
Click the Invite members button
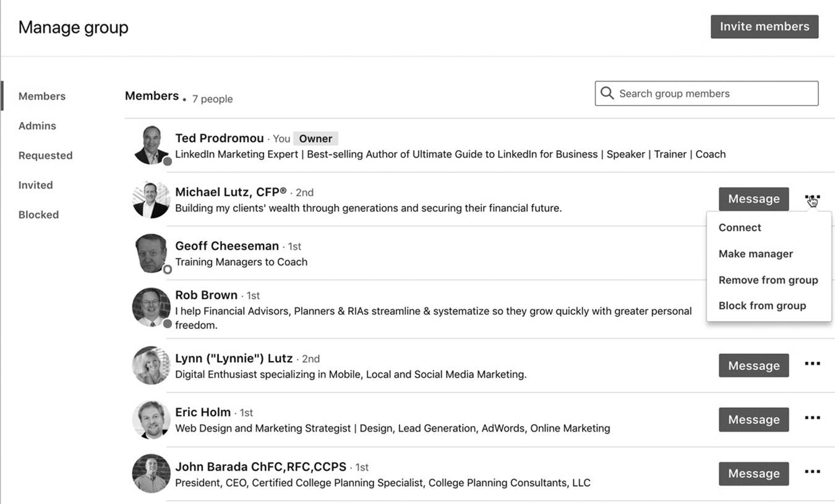click(764, 27)
